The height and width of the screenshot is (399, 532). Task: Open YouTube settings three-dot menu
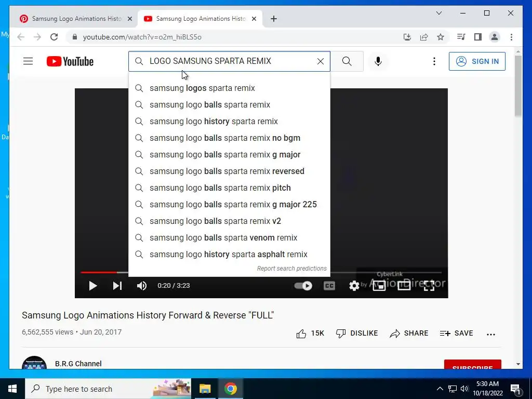pyautogui.click(x=434, y=61)
